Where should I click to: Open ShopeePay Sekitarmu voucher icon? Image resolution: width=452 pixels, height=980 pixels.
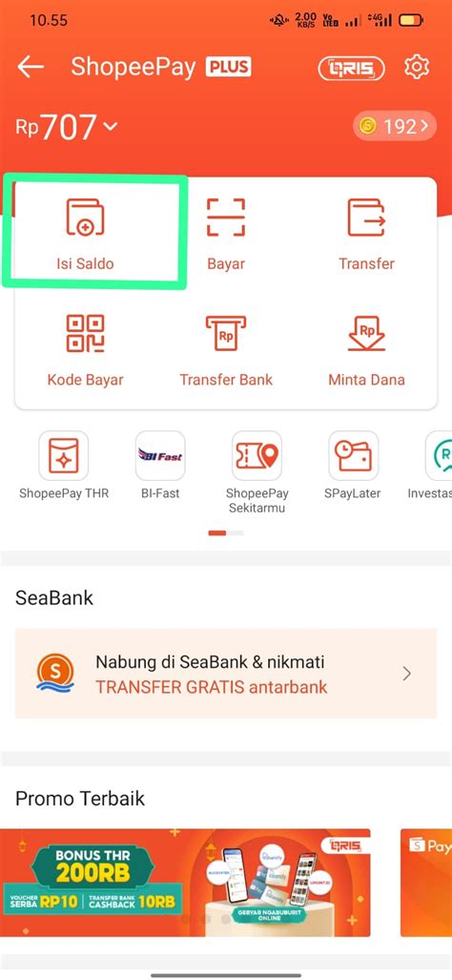(x=257, y=455)
